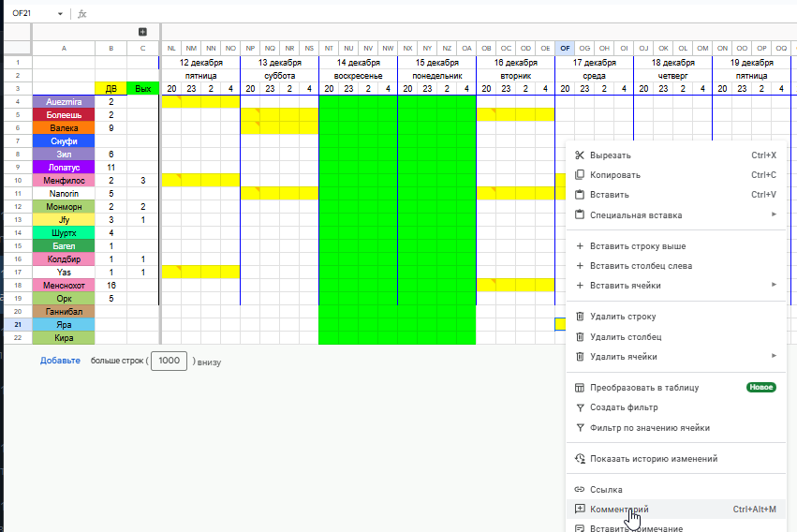Choose Копировать from the context menu
This screenshot has width=797, height=532.
(676, 175)
